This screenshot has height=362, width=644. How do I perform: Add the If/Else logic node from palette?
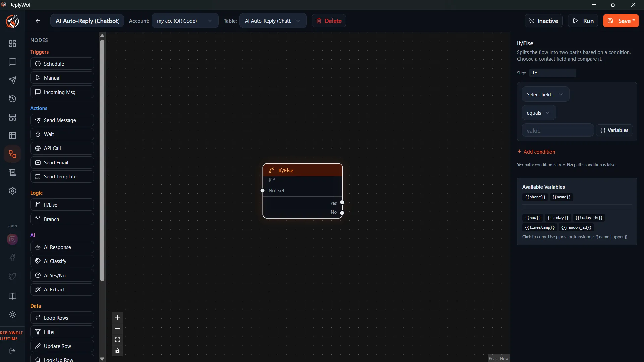coord(62,205)
